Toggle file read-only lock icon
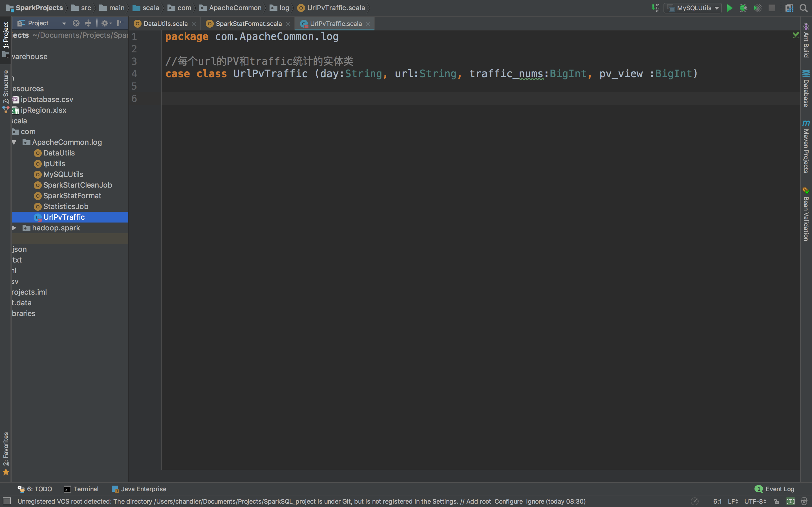812x507 pixels. 776,502
